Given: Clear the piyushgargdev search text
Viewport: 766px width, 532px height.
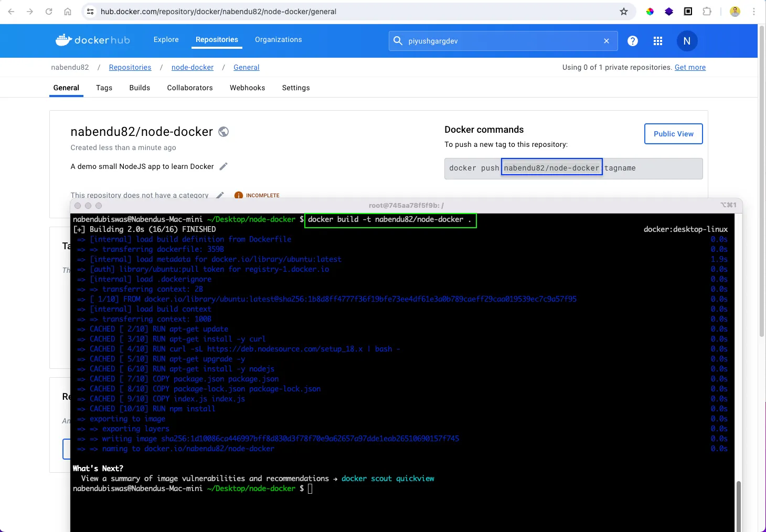Looking at the screenshot, I should coord(607,41).
